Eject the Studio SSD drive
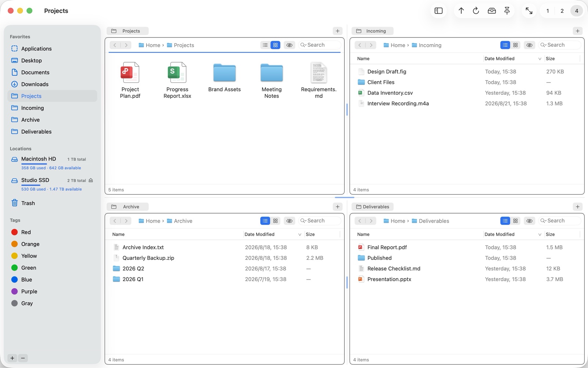This screenshot has width=588, height=368. pyautogui.click(x=91, y=180)
